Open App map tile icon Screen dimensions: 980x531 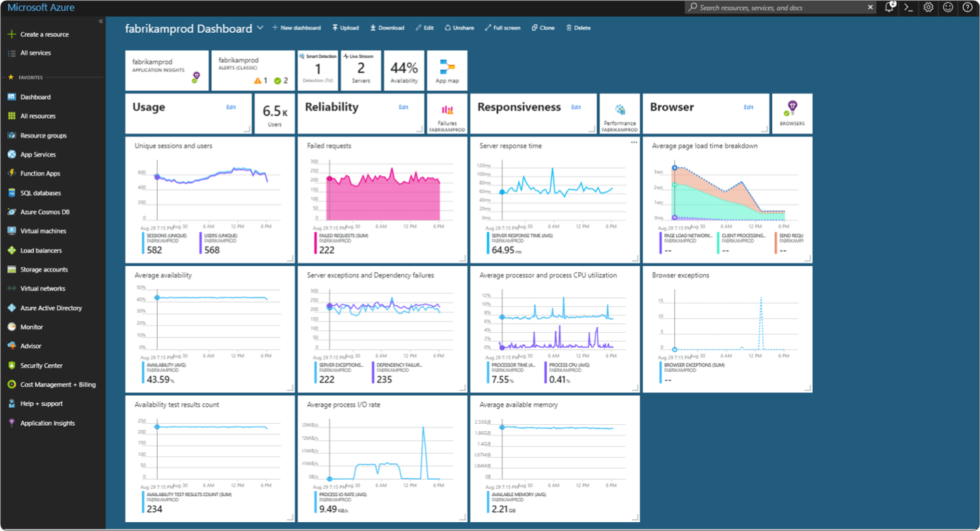tap(447, 67)
